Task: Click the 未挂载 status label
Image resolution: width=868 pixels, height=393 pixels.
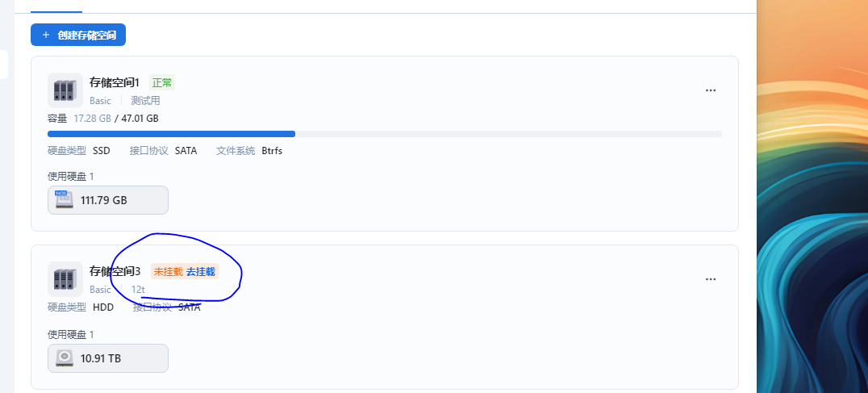Action: [169, 272]
